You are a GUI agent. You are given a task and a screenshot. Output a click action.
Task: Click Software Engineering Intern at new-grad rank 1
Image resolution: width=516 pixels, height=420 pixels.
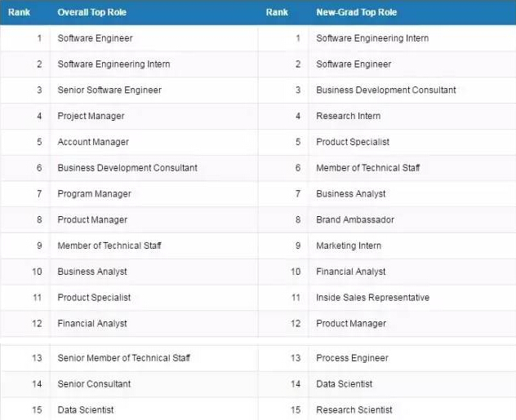(x=372, y=38)
